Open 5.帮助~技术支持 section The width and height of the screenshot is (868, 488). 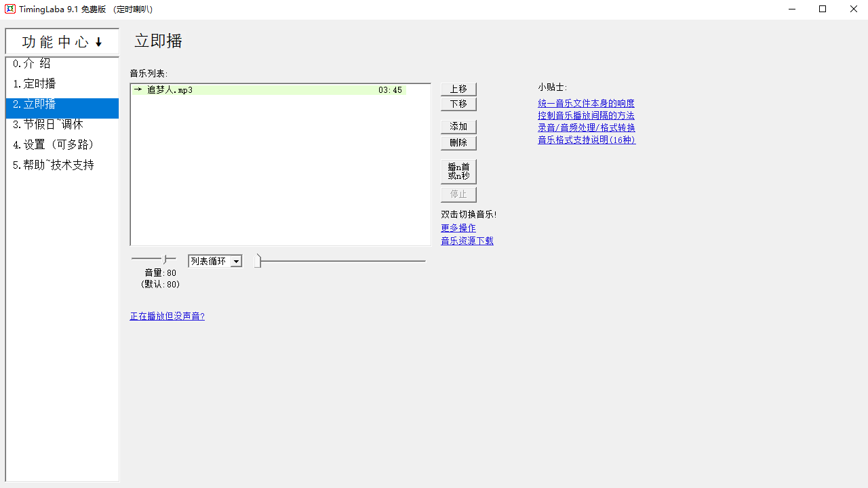[54, 165]
